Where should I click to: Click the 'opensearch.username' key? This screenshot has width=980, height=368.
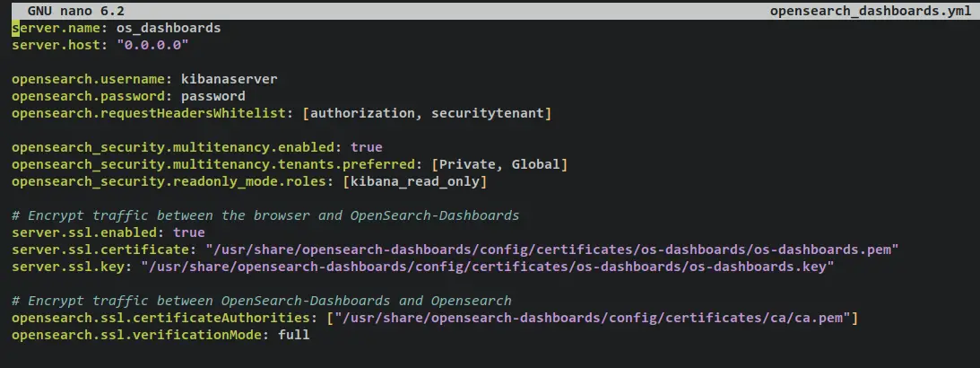point(89,80)
